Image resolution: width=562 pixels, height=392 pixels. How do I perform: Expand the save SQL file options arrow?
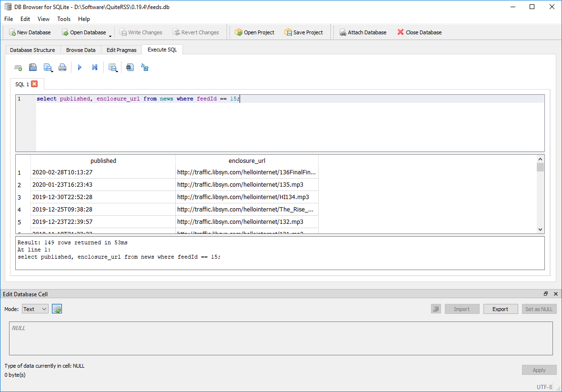pos(51,71)
